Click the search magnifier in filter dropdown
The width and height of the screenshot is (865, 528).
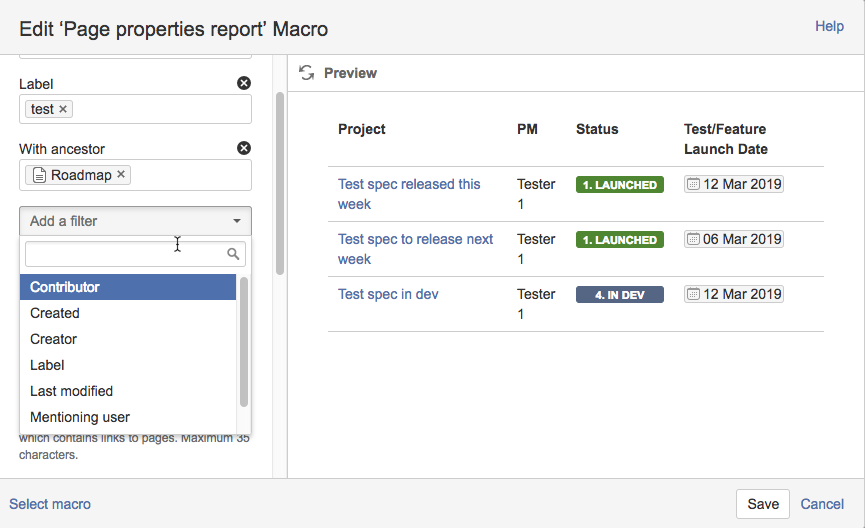tap(233, 254)
